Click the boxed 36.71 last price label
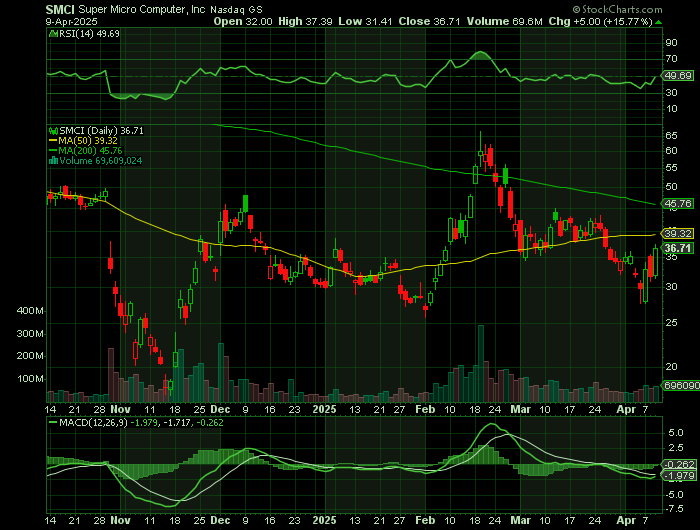This screenshot has width=700, height=530. tap(678, 248)
